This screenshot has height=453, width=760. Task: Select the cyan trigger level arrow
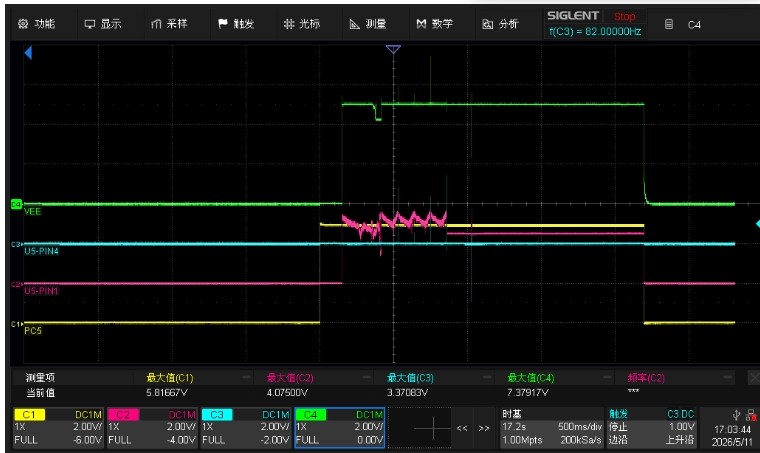757,223
